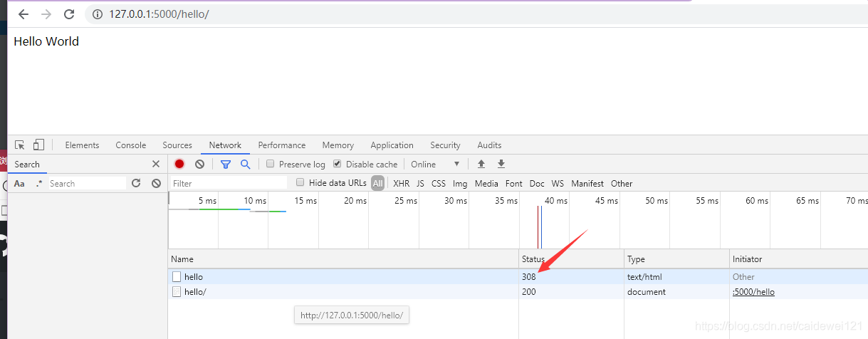Screen dimensions: 868x339
Task: Click the red record network log button
Action: click(179, 164)
